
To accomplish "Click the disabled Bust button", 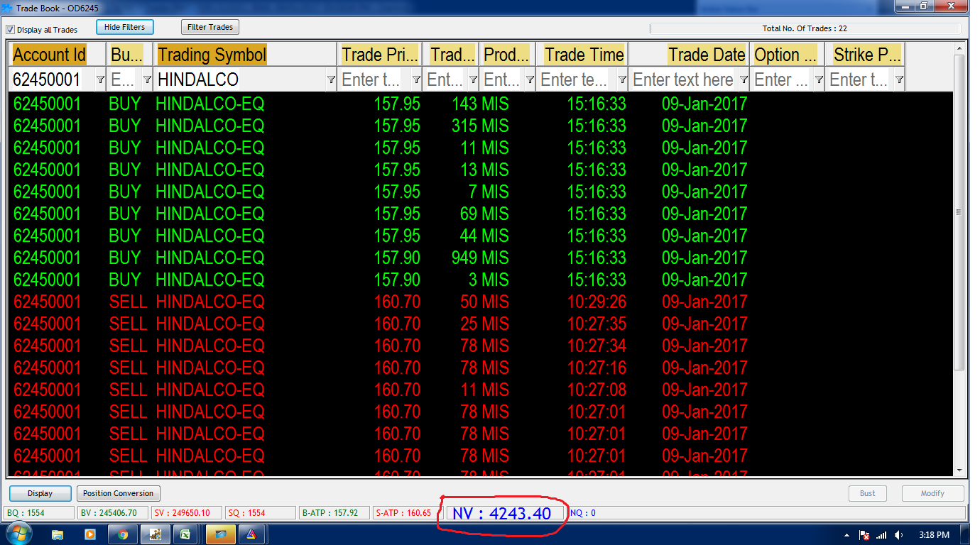I will tap(868, 493).
